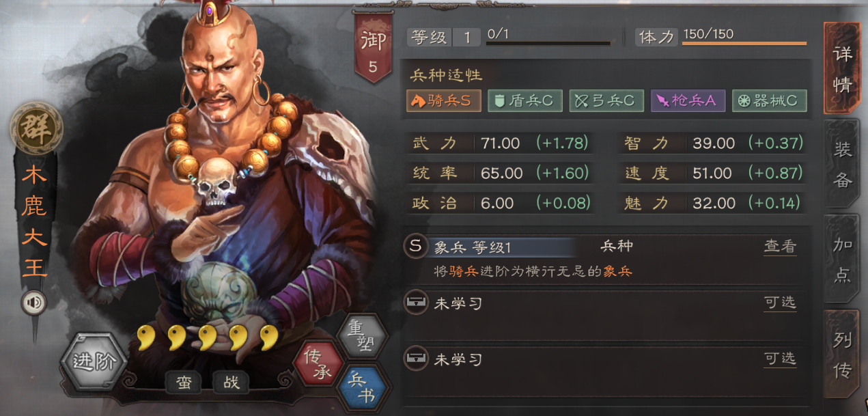Screen dimensions: 868x416
Task: Click the first empty 未学习 skill slot icon
Action: (x=415, y=303)
